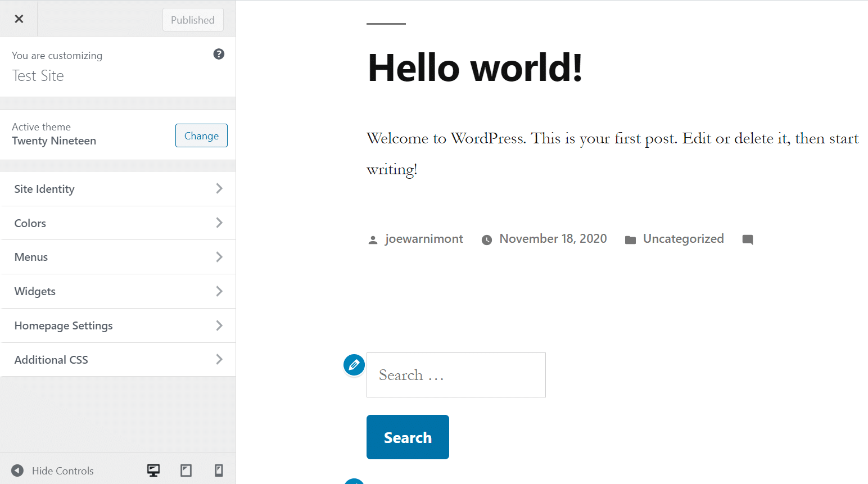Click the pencil icon to edit search widget

pos(354,365)
